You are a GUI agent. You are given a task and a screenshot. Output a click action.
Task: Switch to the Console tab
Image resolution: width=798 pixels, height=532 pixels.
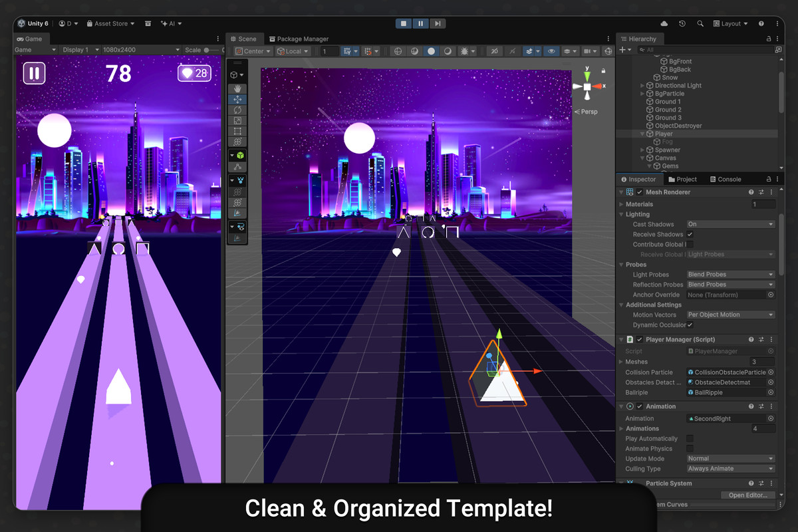[725, 179]
